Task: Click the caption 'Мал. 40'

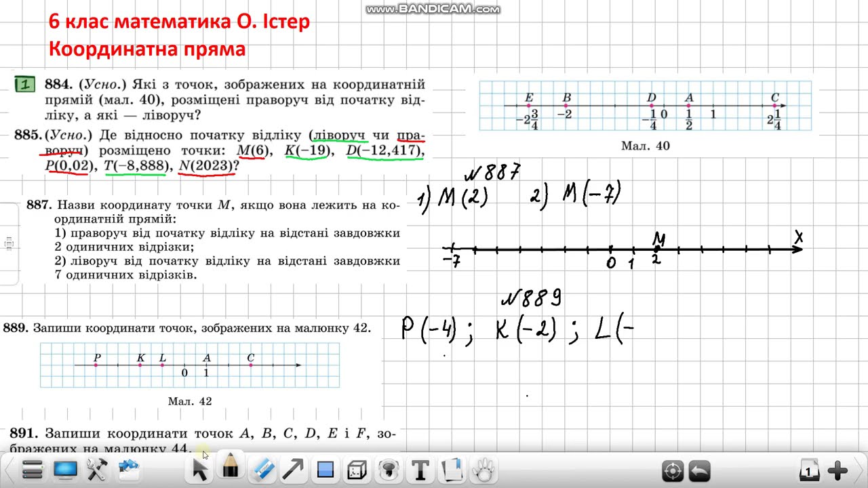Action: pyautogui.click(x=645, y=146)
